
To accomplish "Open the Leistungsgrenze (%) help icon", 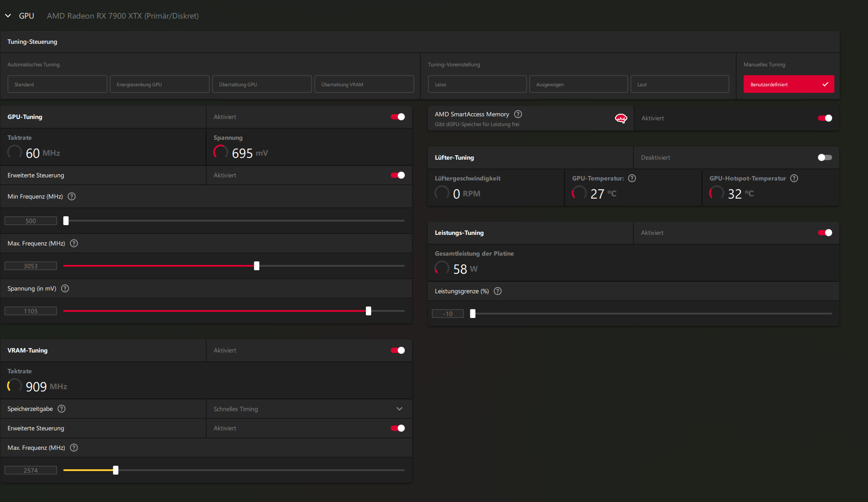I will pyautogui.click(x=498, y=291).
